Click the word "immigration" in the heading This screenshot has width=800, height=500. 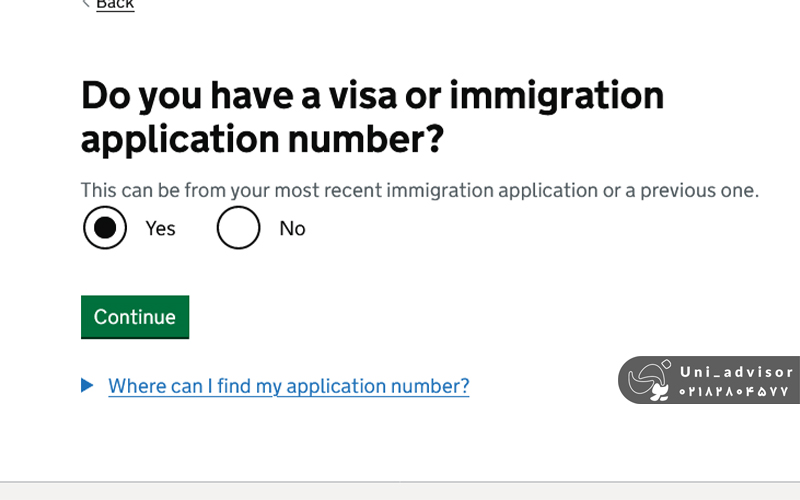[556, 96]
